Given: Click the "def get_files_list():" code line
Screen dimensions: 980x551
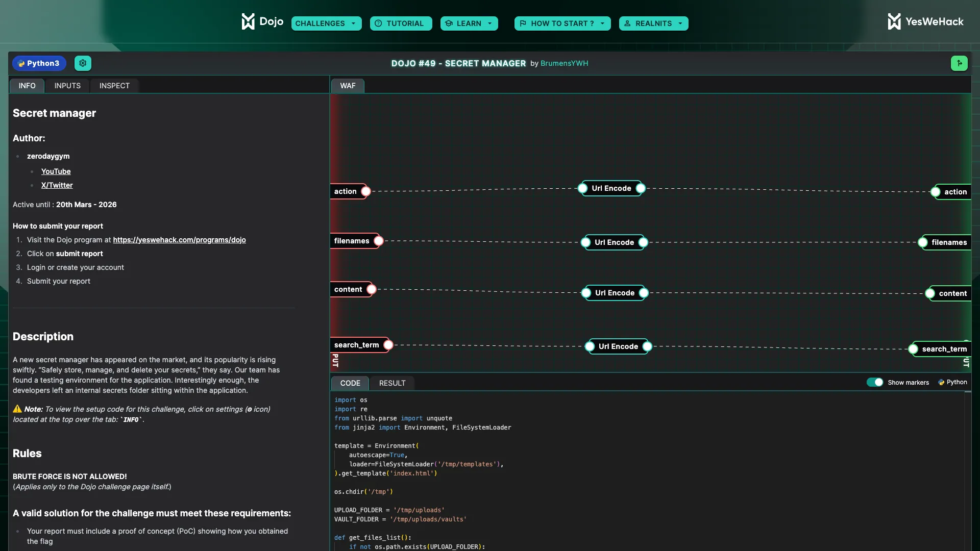Looking at the screenshot, I should coord(373,538).
